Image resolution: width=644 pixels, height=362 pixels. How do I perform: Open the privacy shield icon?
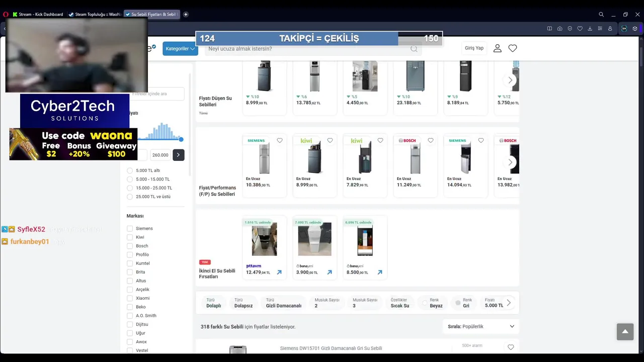(x=570, y=29)
